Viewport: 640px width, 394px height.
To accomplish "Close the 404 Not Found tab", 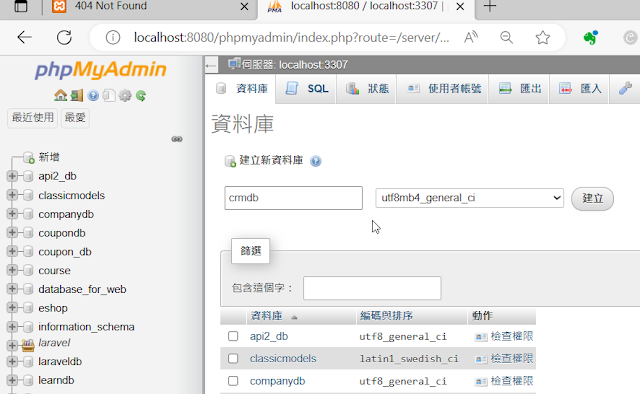I will [x=244, y=7].
